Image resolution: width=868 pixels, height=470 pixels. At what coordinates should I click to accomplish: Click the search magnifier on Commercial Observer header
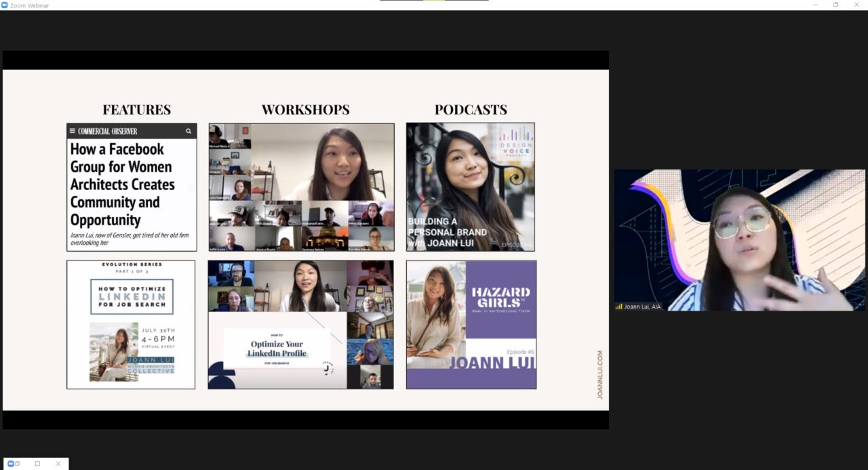[189, 131]
